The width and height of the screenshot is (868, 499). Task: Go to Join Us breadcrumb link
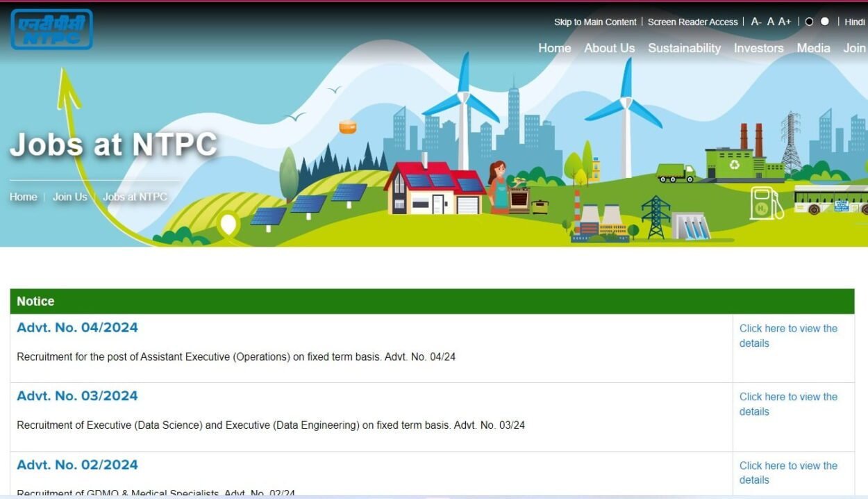point(70,197)
